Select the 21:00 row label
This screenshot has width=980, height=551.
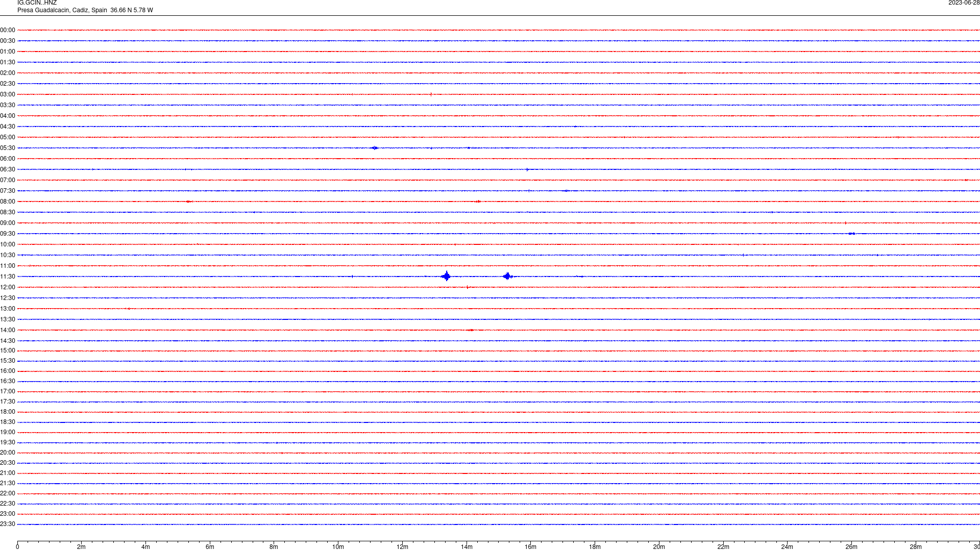(x=8, y=473)
